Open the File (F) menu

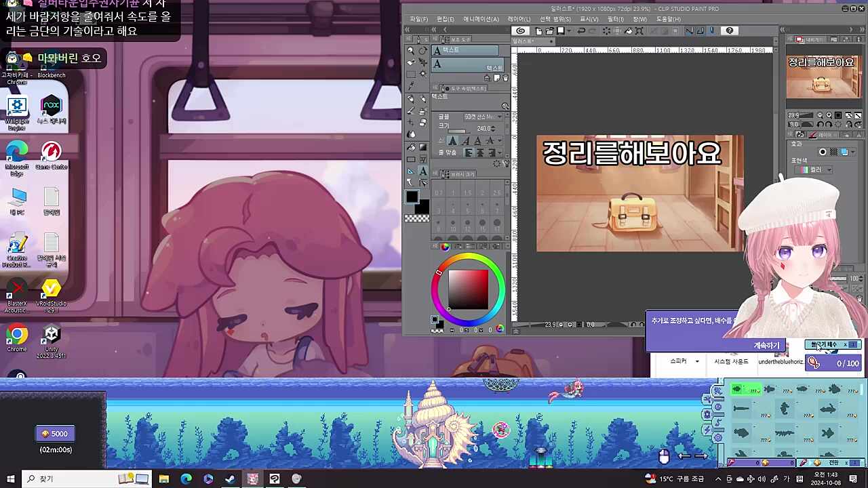pyautogui.click(x=419, y=19)
